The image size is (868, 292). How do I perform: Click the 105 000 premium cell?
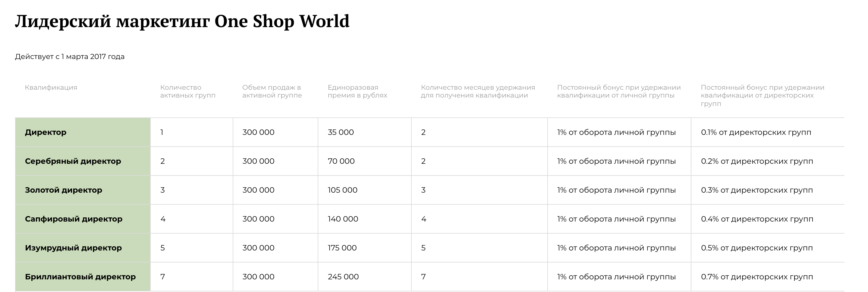coord(365,190)
